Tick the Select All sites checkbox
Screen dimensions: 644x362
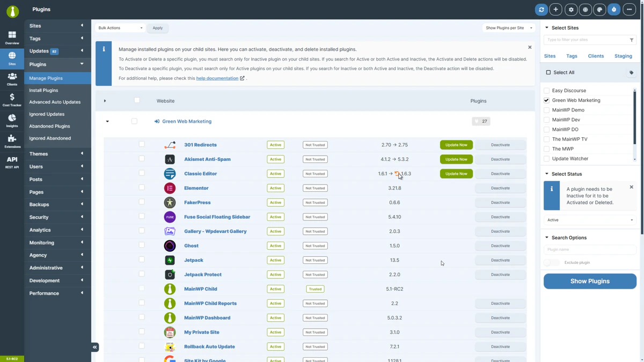tap(548, 72)
